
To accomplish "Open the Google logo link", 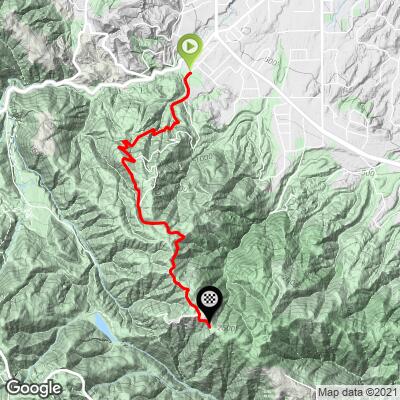I will [34, 388].
